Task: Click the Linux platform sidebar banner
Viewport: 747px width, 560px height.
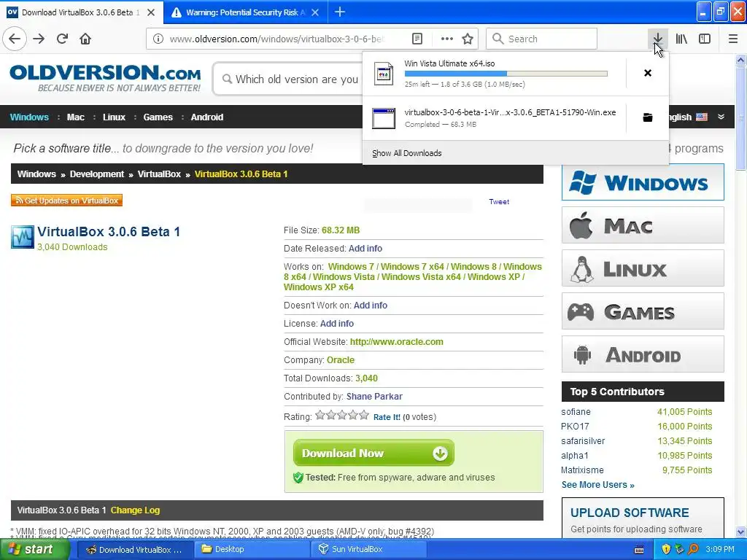Action: [643, 268]
